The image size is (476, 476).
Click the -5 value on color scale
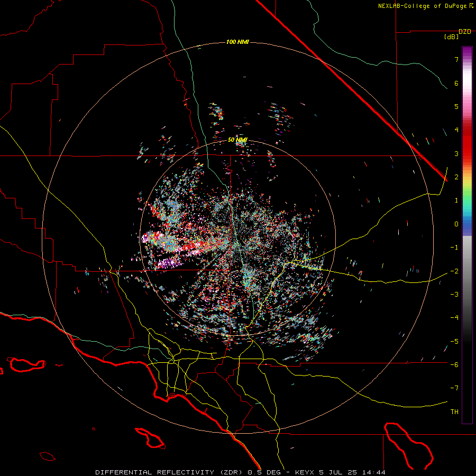click(x=454, y=341)
